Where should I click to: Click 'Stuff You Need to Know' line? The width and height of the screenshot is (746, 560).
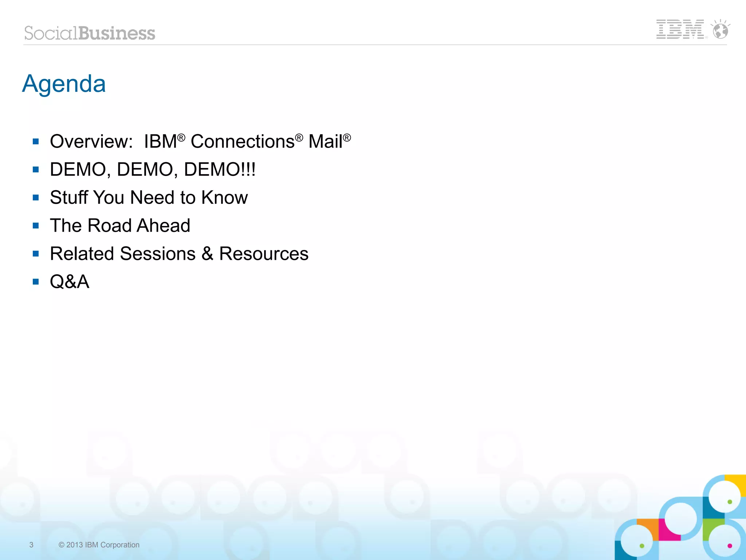click(149, 197)
